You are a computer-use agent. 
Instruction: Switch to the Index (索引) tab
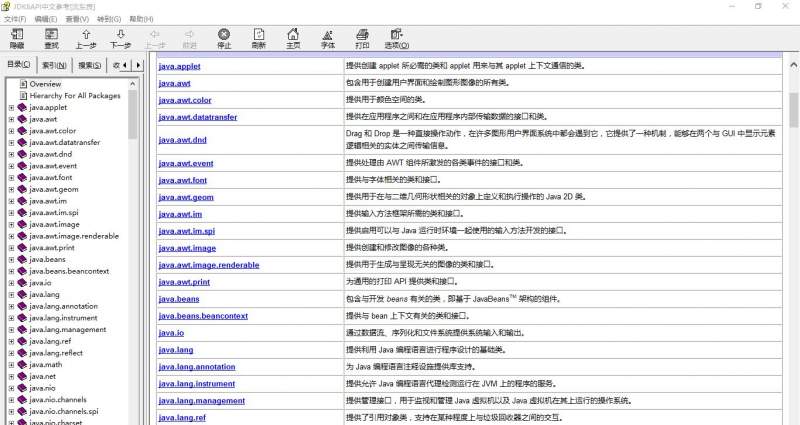click(55, 65)
